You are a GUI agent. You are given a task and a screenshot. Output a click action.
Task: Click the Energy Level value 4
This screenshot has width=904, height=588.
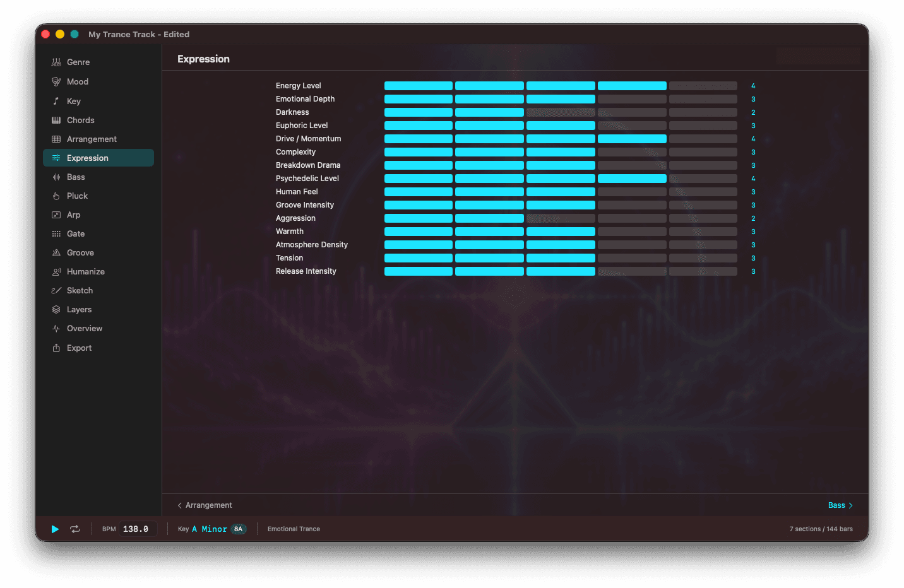tap(753, 86)
